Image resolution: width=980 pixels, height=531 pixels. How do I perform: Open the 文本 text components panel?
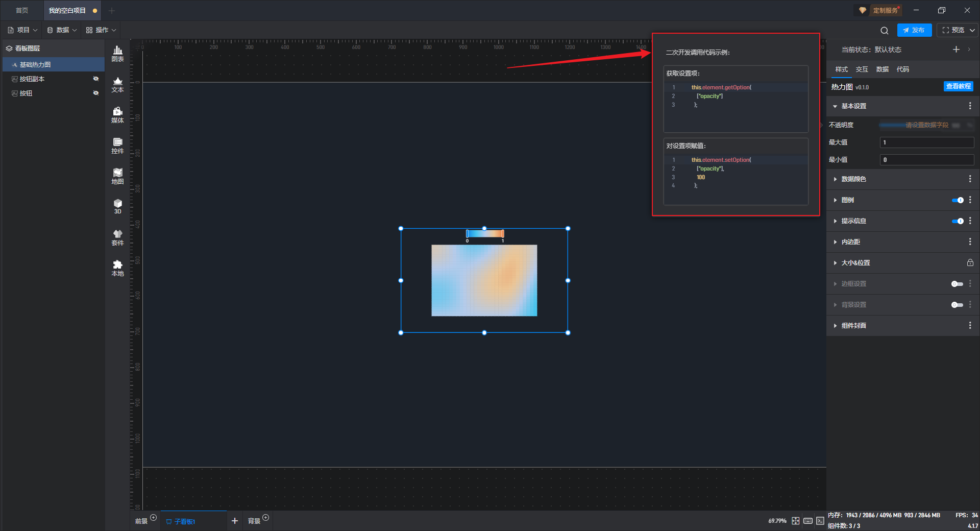(117, 84)
